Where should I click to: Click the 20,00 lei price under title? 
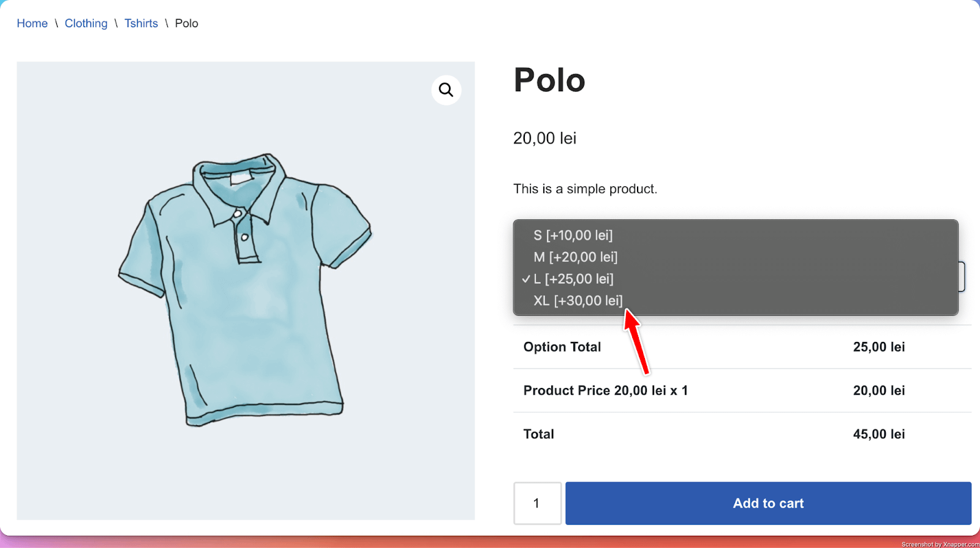[545, 139]
